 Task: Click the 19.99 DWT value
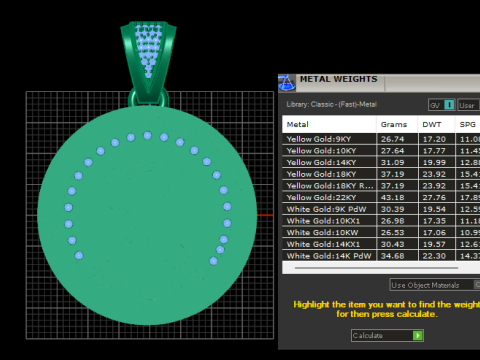(x=434, y=162)
